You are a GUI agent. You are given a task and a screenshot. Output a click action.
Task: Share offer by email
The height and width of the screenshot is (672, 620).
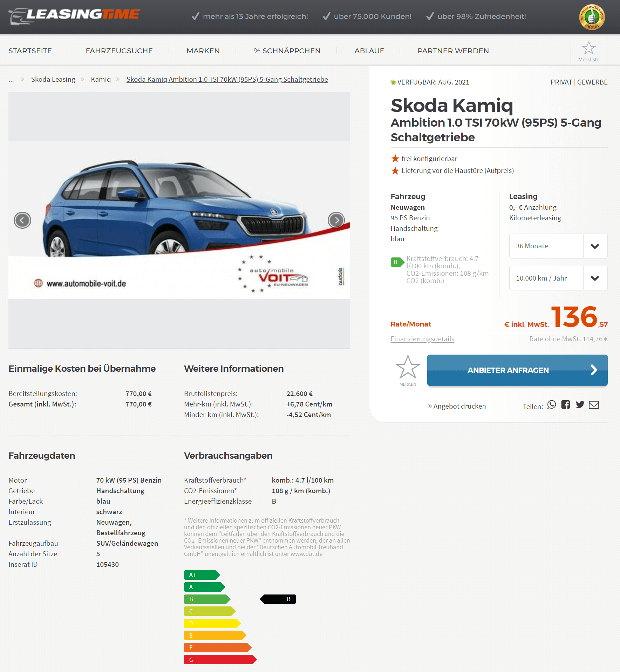point(594,405)
